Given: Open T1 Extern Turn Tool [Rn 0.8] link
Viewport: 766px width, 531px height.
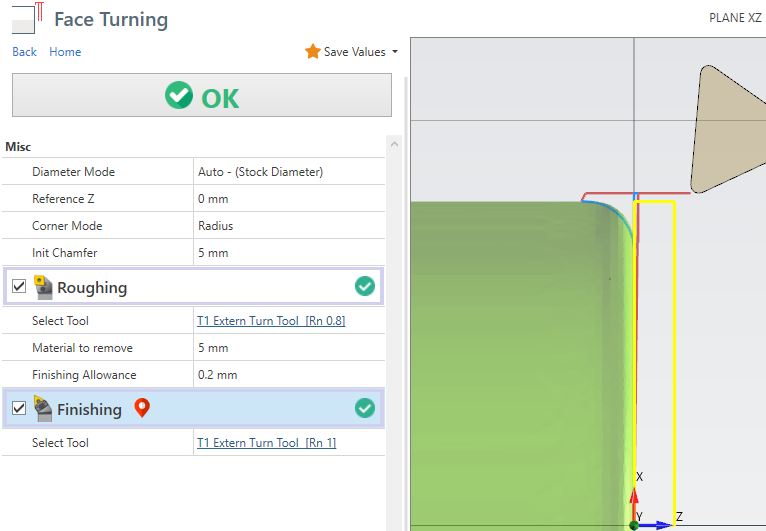Looking at the screenshot, I should click(271, 321).
